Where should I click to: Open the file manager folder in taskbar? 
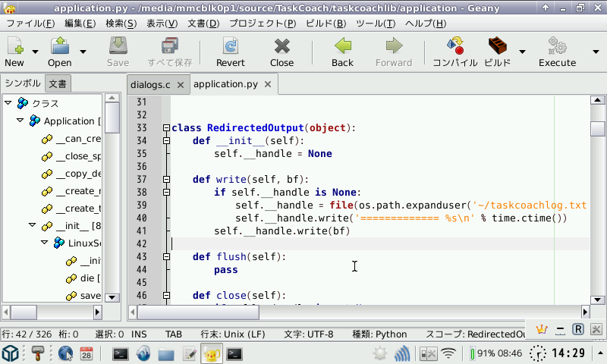click(x=166, y=354)
